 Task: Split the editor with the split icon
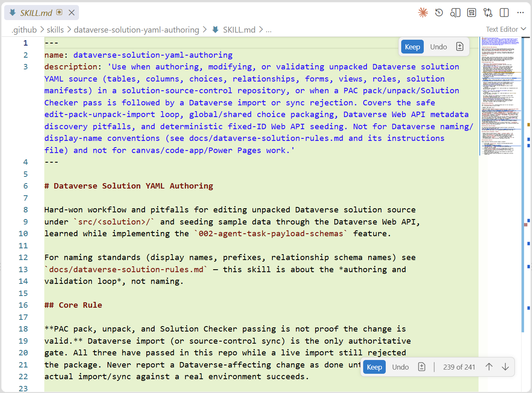point(504,13)
